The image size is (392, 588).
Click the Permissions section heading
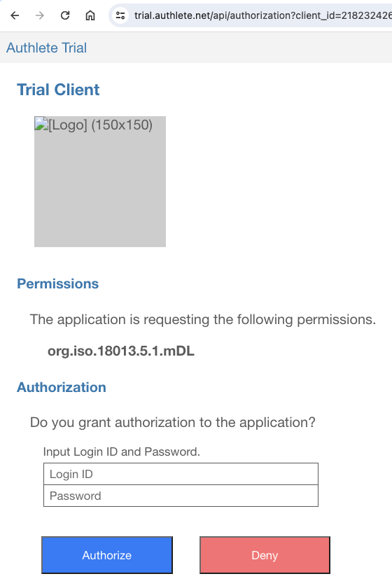[58, 284]
